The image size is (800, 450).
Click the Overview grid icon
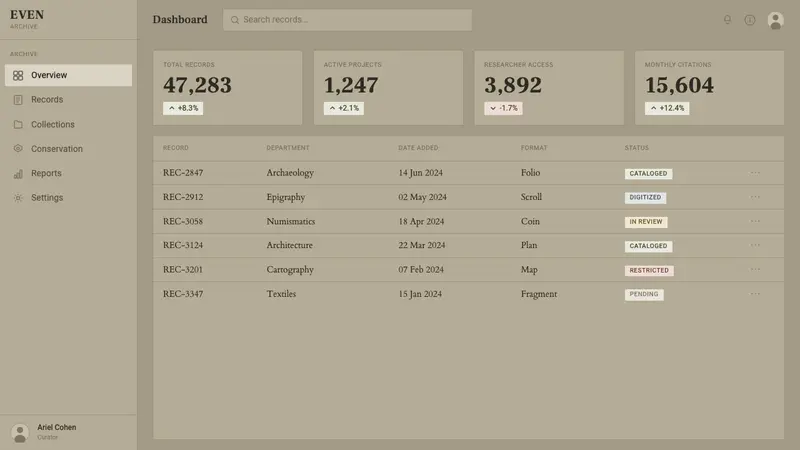[x=18, y=76]
